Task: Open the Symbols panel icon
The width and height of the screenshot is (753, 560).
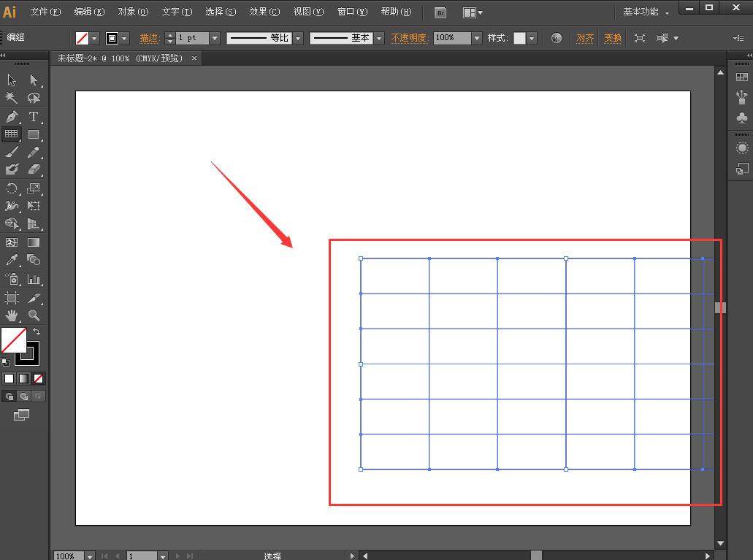Action: point(742,116)
